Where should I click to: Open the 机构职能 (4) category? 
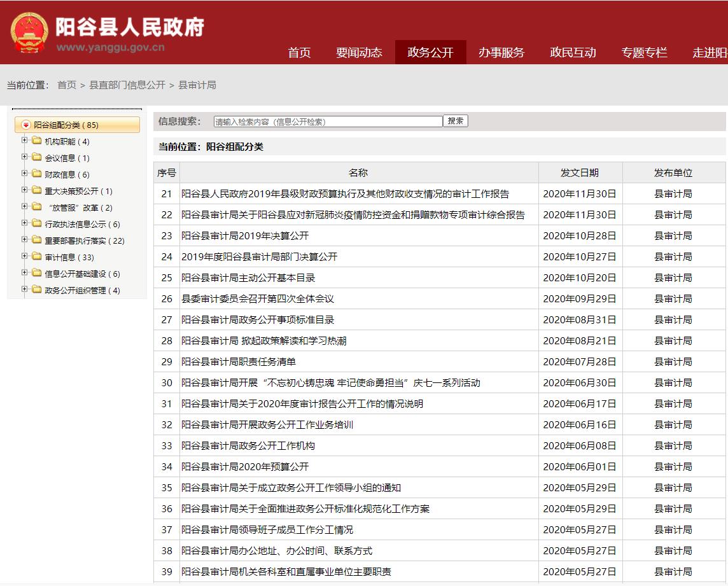[67, 142]
